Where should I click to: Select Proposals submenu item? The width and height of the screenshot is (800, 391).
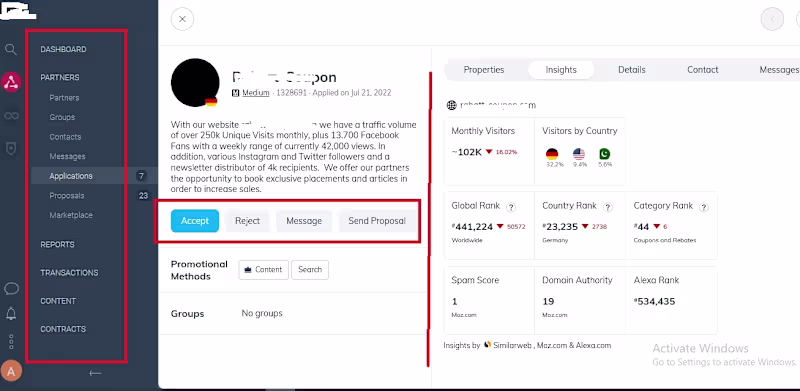point(67,196)
